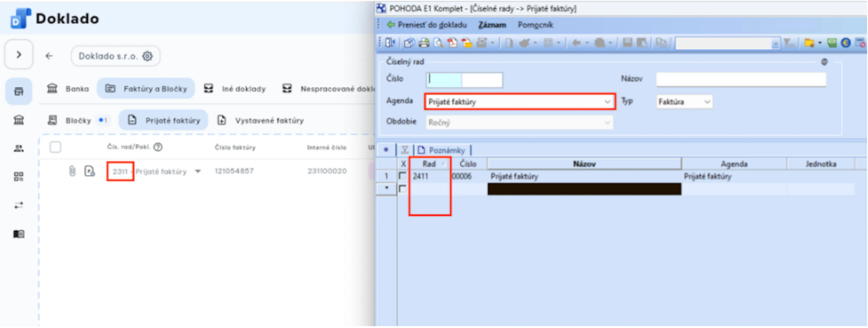The image size is (868, 328).
Task: Export to PDF using the red PDF icon
Action: [x=452, y=43]
